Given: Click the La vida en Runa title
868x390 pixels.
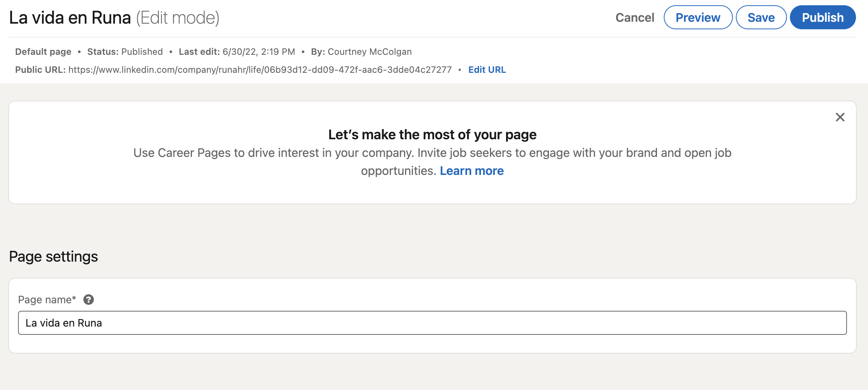Looking at the screenshot, I should [x=70, y=18].
